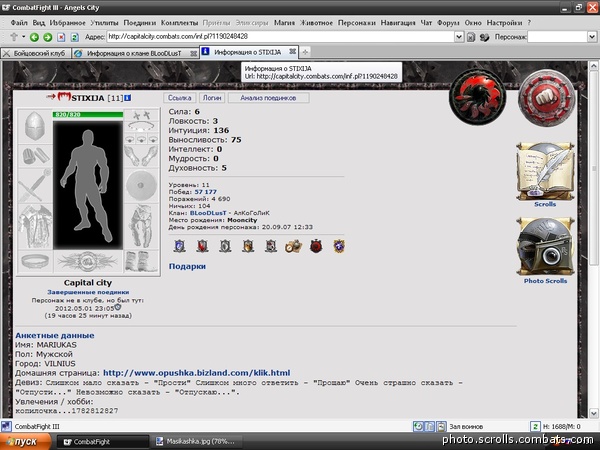Open the round shield slot
600x450 pixels.
click(141, 186)
